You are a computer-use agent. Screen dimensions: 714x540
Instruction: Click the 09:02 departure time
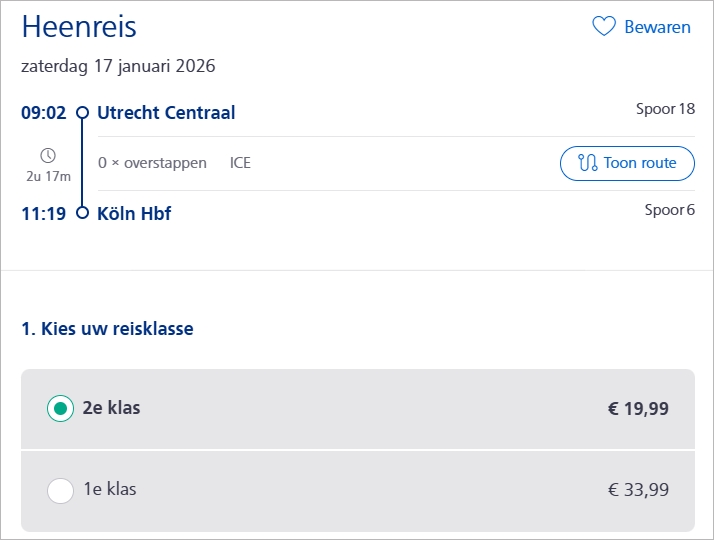(x=44, y=113)
